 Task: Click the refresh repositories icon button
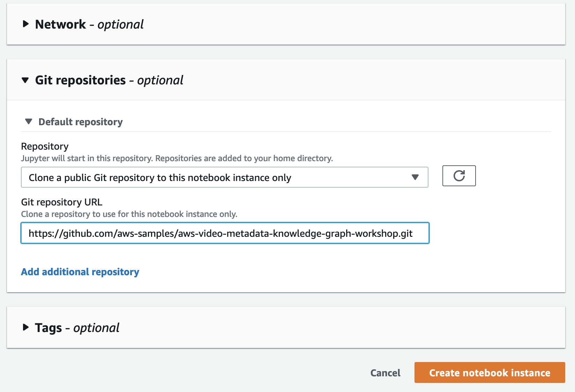tap(459, 176)
